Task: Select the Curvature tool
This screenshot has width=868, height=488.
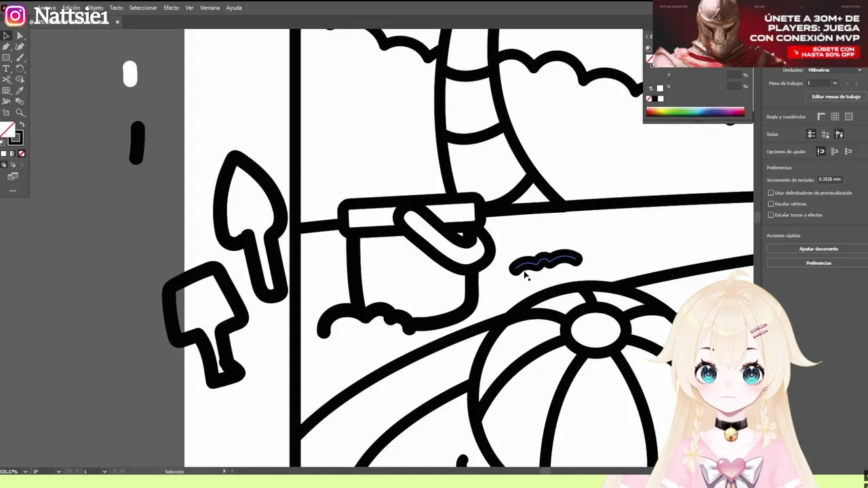Action: (20, 46)
